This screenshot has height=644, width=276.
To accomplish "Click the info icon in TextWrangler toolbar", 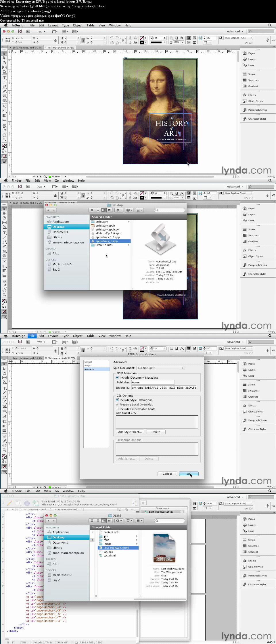I will pyautogui.click(x=27, y=503).
